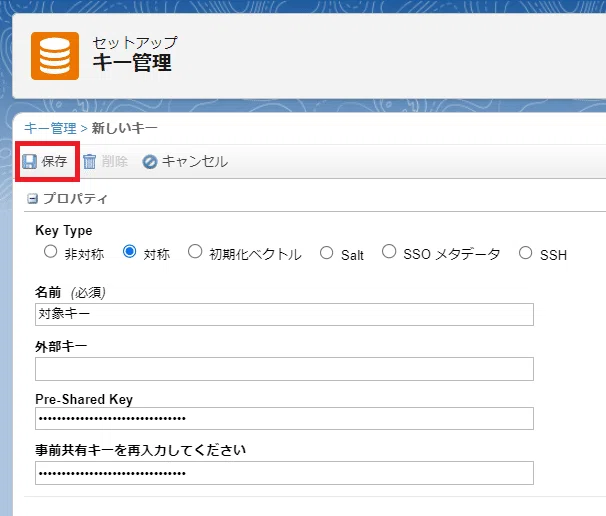The height and width of the screenshot is (516, 606).
Task: Select the 非対称 key type radio
Action: [x=51, y=252]
